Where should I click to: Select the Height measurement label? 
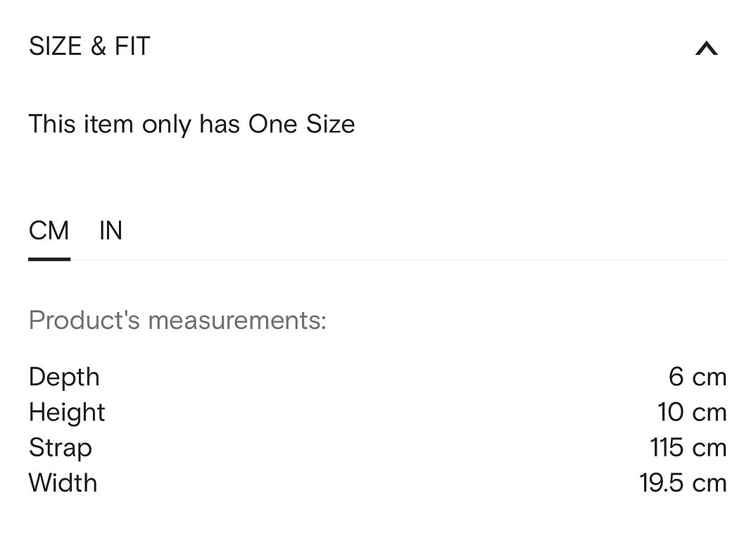point(67,413)
